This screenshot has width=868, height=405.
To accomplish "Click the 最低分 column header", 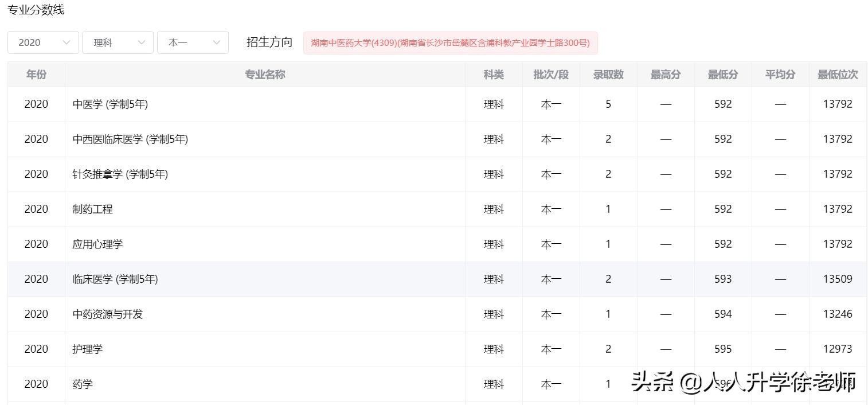I will point(723,75).
